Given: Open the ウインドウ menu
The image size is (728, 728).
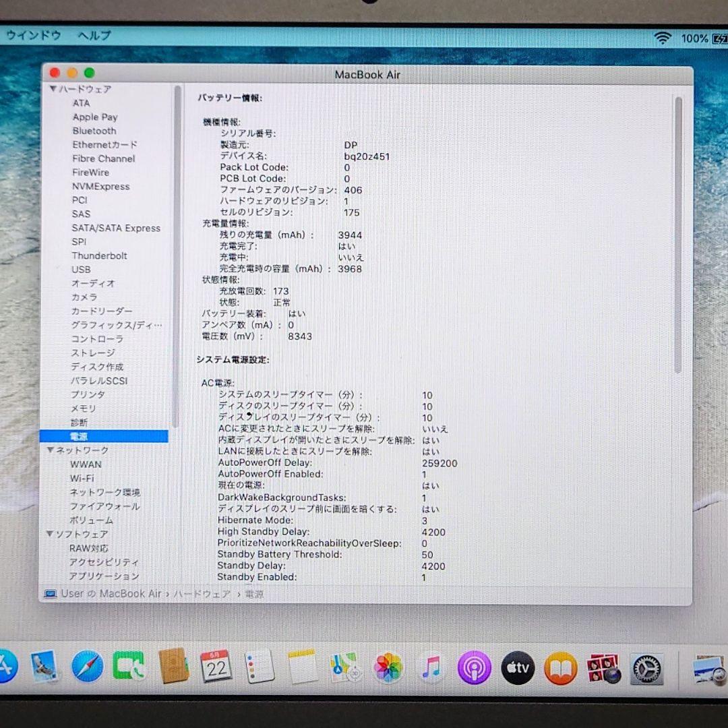Looking at the screenshot, I should point(34,35).
